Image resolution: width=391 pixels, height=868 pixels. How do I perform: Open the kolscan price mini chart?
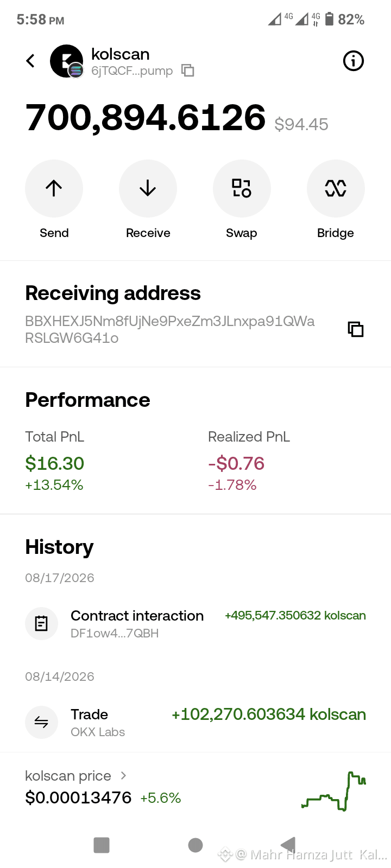333,791
